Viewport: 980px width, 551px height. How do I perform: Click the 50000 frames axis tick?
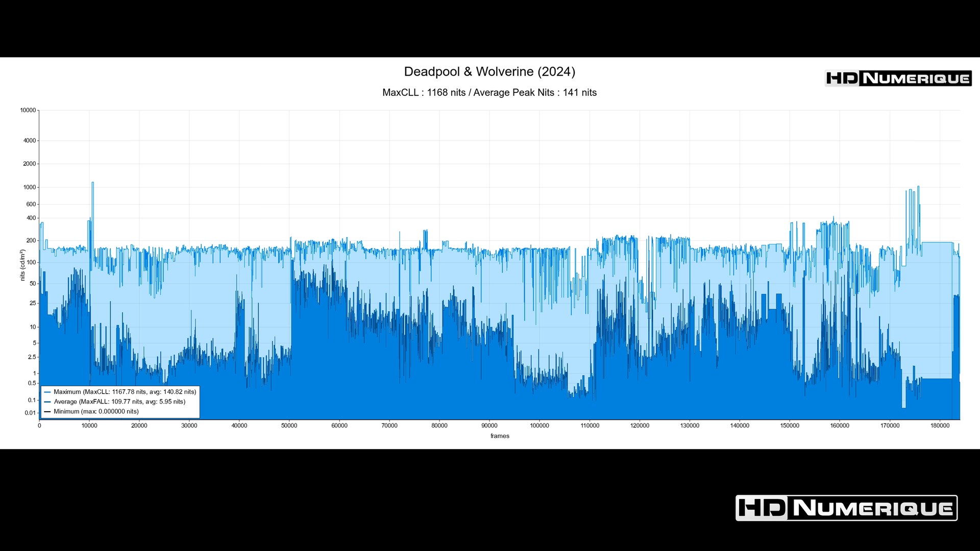pyautogui.click(x=289, y=425)
